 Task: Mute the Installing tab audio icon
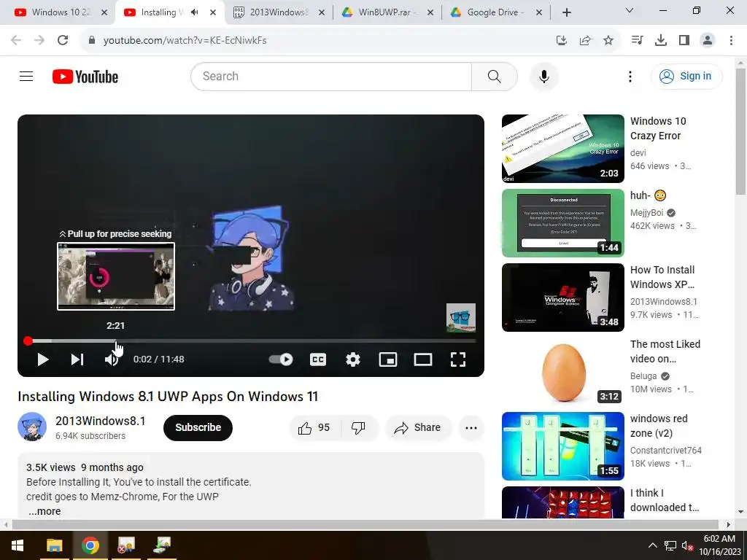point(194,12)
